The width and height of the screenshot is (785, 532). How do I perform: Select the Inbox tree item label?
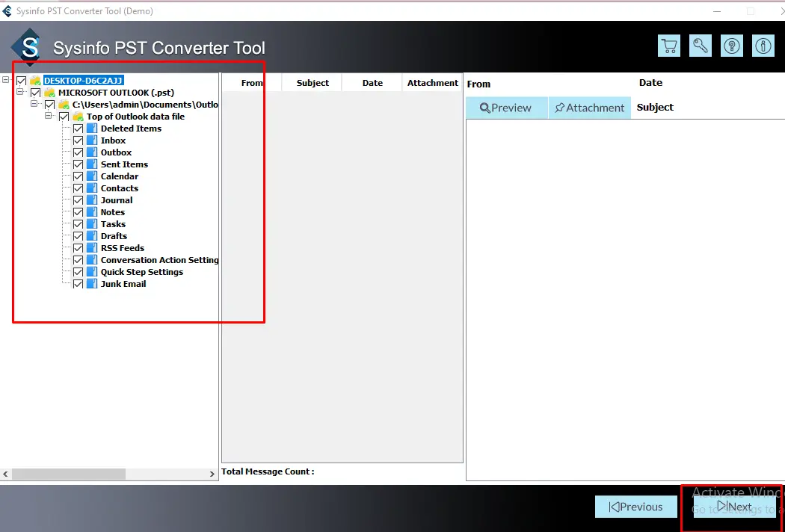coord(113,140)
